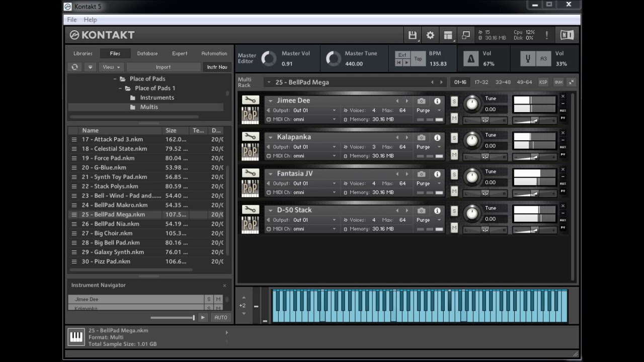The height and width of the screenshot is (362, 644).
Task: Switch to the Libraries tab
Action: (x=83, y=53)
